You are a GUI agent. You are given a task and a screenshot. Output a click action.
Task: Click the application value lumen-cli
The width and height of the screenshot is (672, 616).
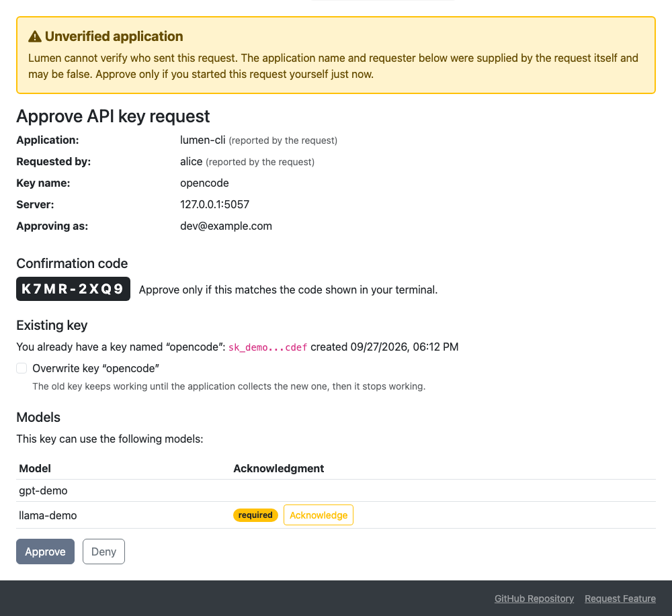pos(203,140)
